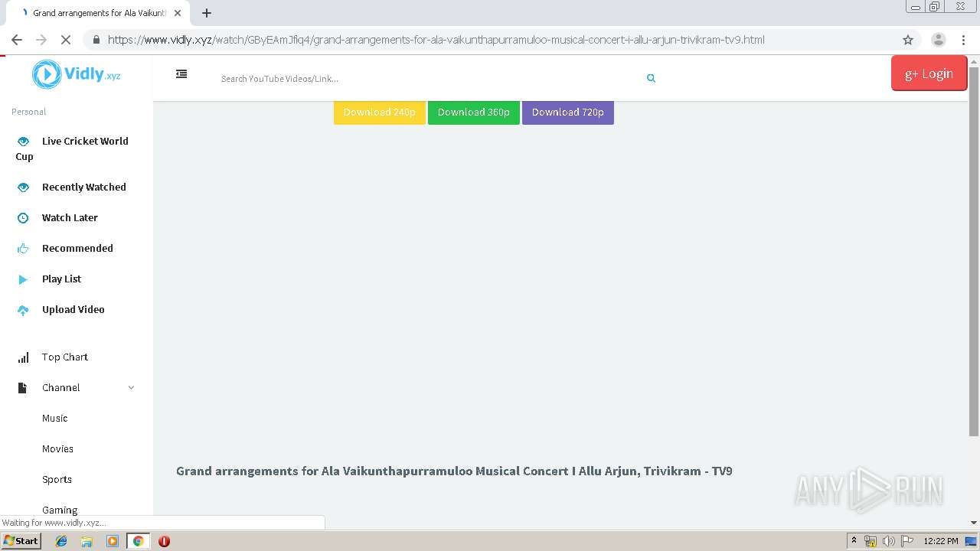Open the Action Center flag icon

click(907, 541)
